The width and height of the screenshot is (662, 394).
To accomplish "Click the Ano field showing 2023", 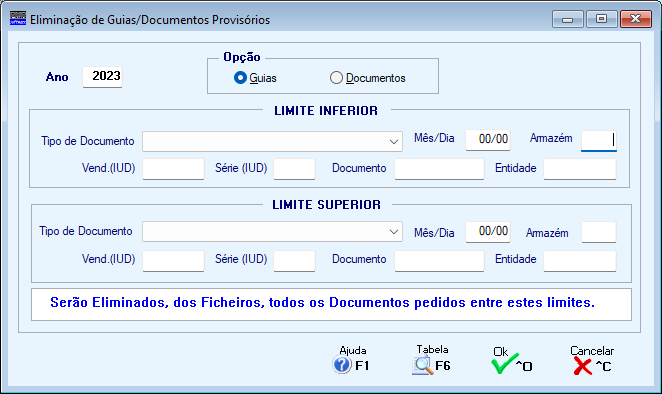I will pos(103,76).
